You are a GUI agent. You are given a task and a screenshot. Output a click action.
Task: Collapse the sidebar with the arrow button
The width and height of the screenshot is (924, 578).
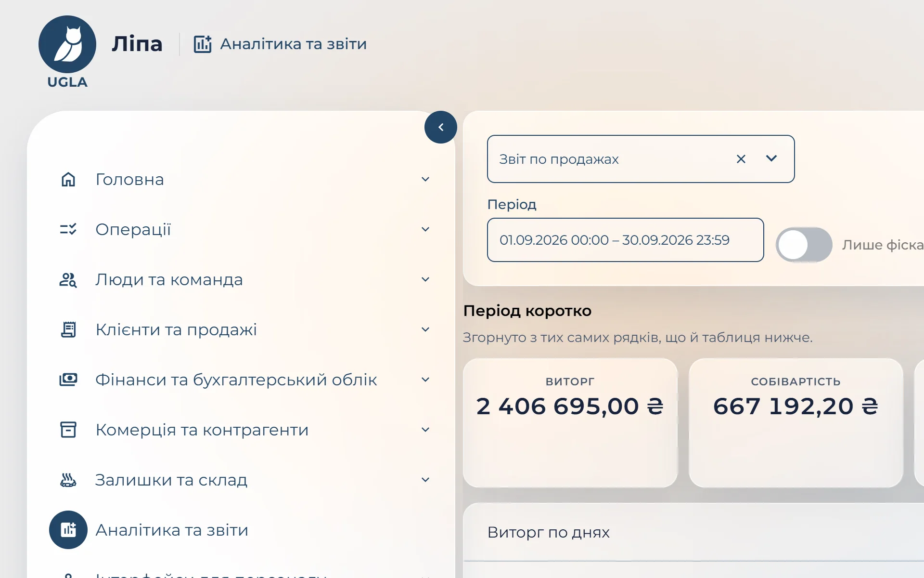coord(441,127)
